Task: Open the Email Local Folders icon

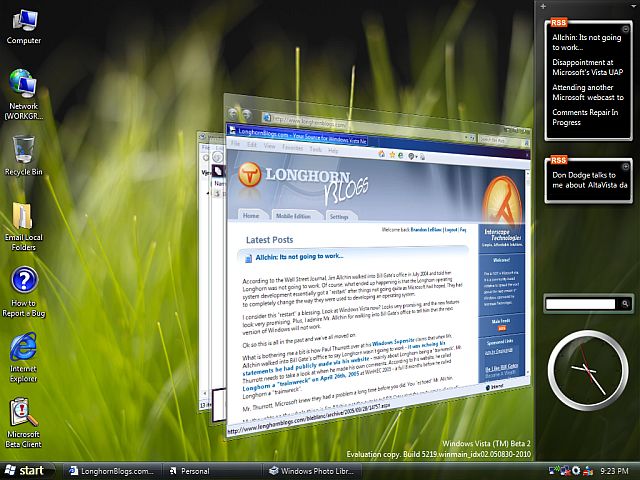Action: [x=23, y=218]
